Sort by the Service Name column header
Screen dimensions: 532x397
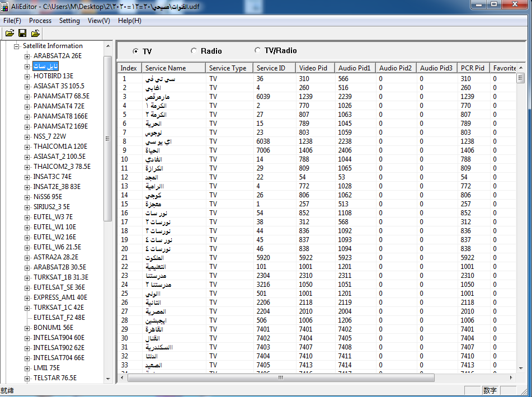pyautogui.click(x=174, y=68)
